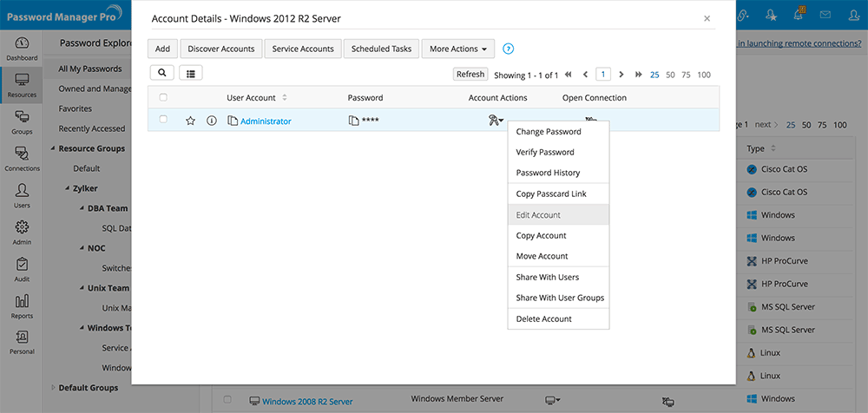
Task: Click the Service Accounts button
Action: 303,49
